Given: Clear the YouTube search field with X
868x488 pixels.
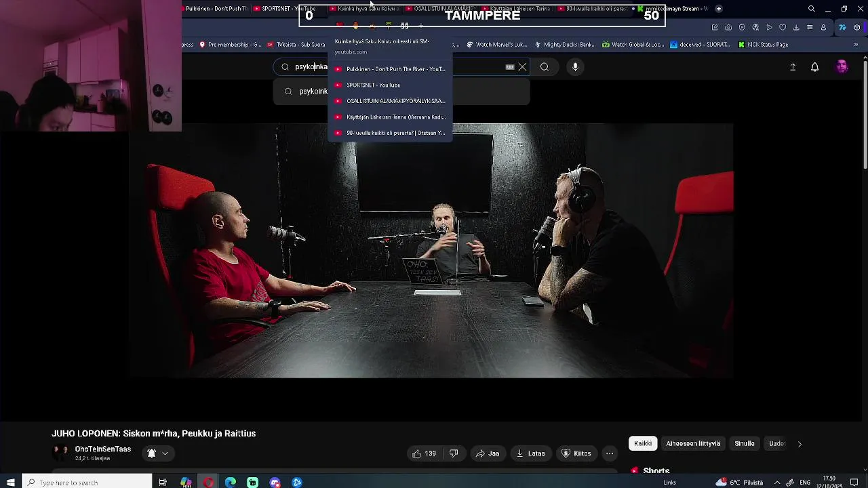Looking at the screenshot, I should (x=522, y=67).
